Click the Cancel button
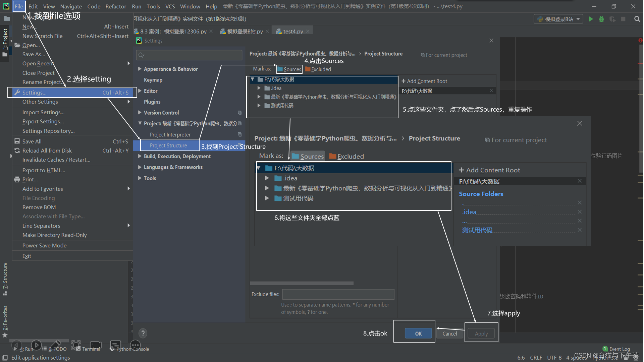644x362 pixels. [x=449, y=334]
